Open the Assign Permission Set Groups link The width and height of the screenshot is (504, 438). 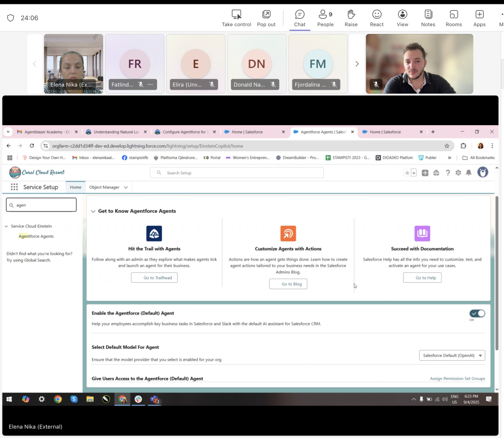(457, 378)
